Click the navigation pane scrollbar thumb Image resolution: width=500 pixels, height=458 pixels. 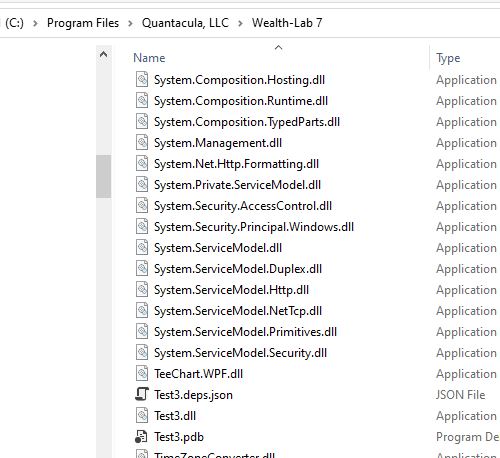104,176
